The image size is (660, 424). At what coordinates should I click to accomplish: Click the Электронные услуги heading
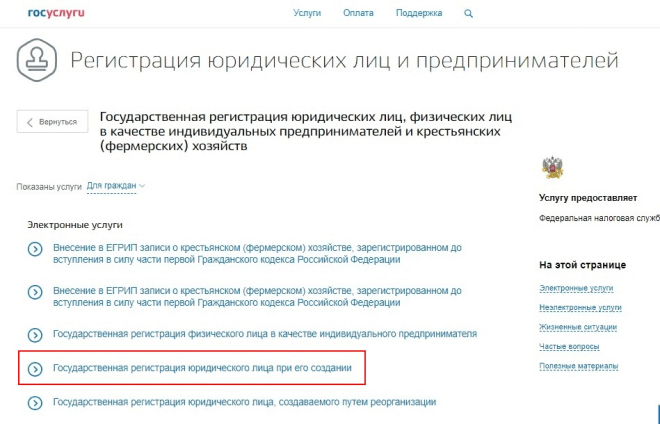[x=75, y=225]
